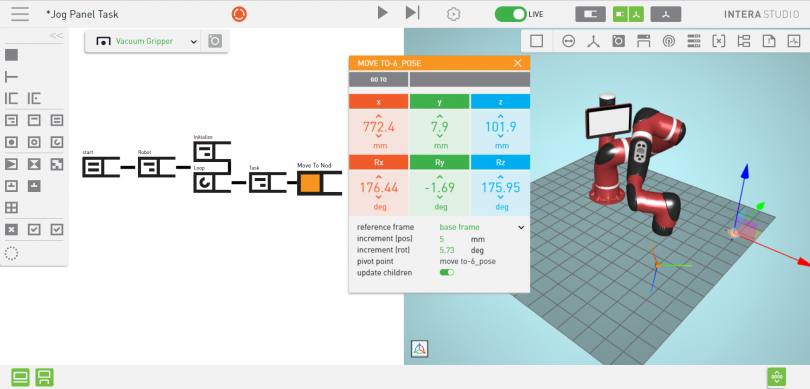Open the hamburger menu
The image size is (810, 389).
[20, 14]
